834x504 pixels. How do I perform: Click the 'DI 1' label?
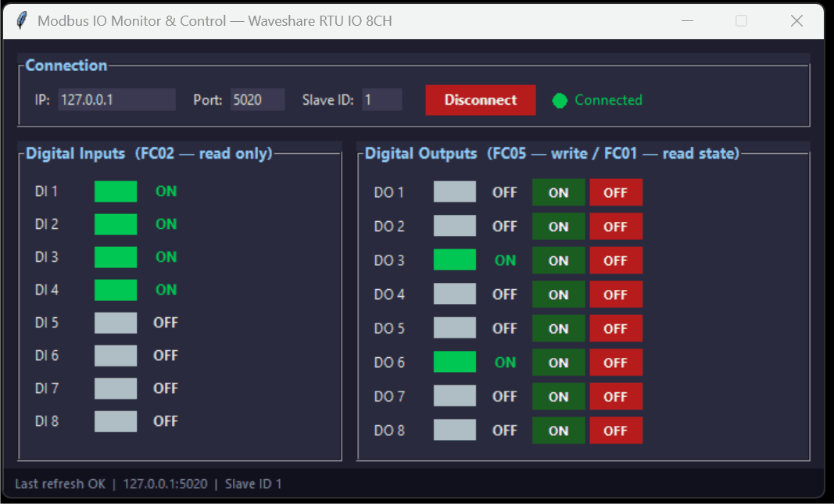pos(46,191)
